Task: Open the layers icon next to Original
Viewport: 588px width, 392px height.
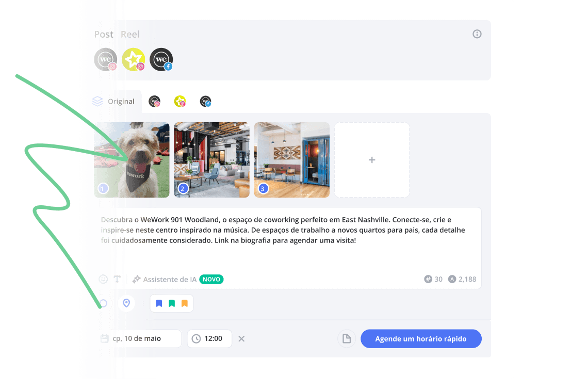Action: 97,101
